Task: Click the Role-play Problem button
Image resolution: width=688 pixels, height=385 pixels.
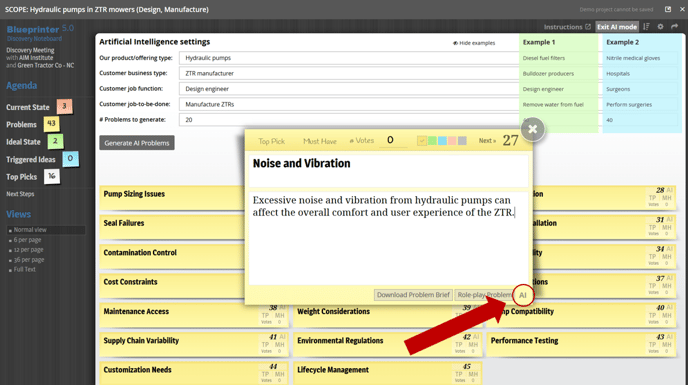Action: [x=484, y=295]
